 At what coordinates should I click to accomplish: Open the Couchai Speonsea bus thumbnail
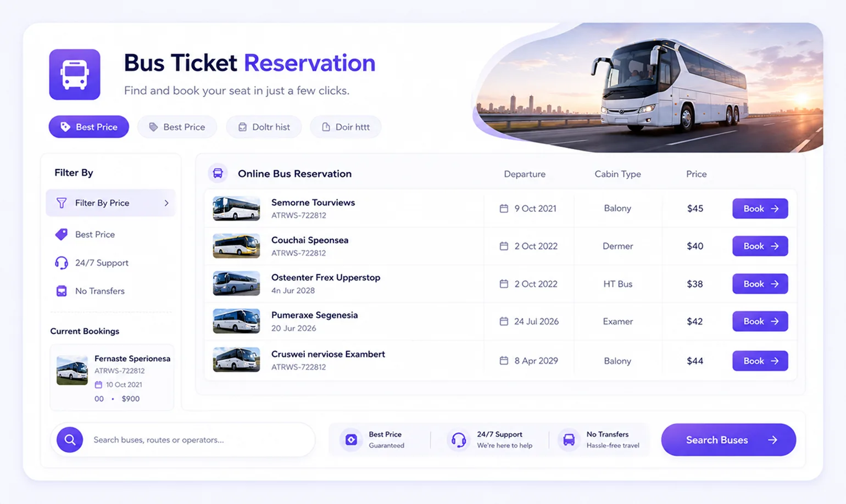(236, 246)
